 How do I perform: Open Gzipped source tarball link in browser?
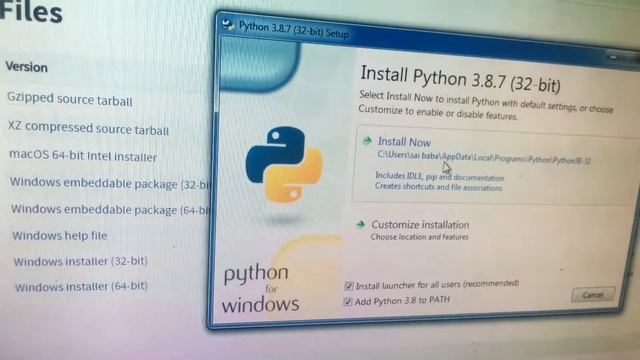click(x=69, y=99)
